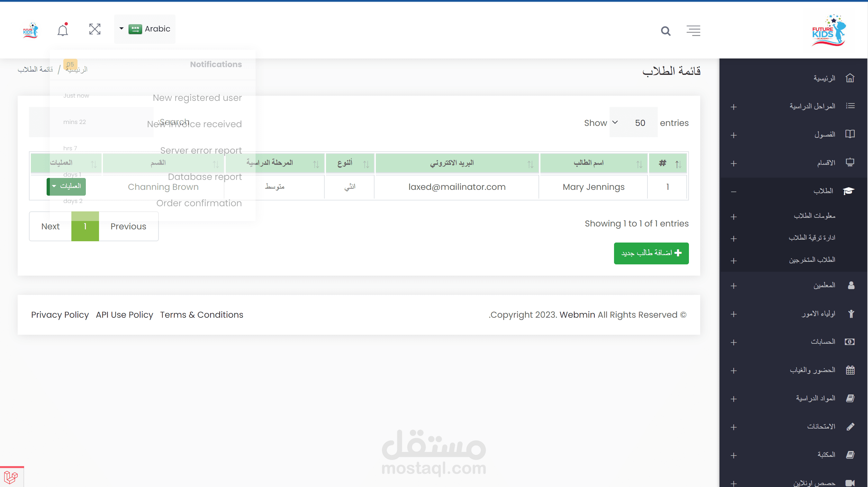Open the Privacy Policy link
This screenshot has width=868, height=487.
(x=60, y=314)
